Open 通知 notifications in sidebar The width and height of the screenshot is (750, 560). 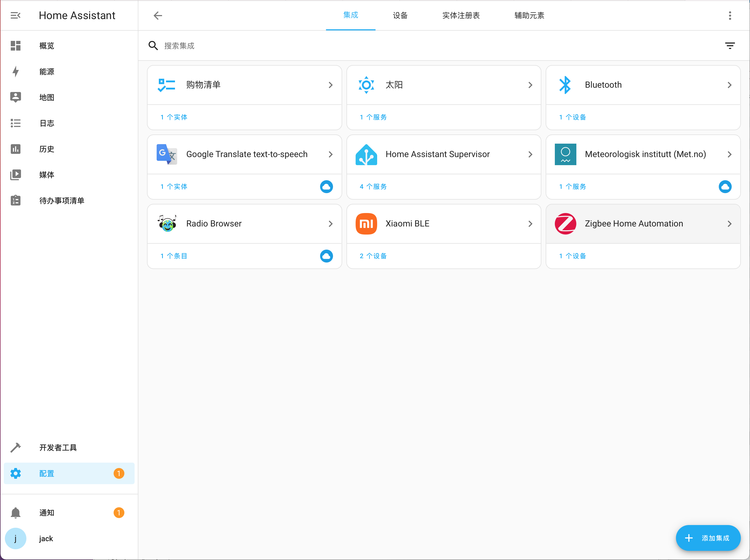point(47,513)
